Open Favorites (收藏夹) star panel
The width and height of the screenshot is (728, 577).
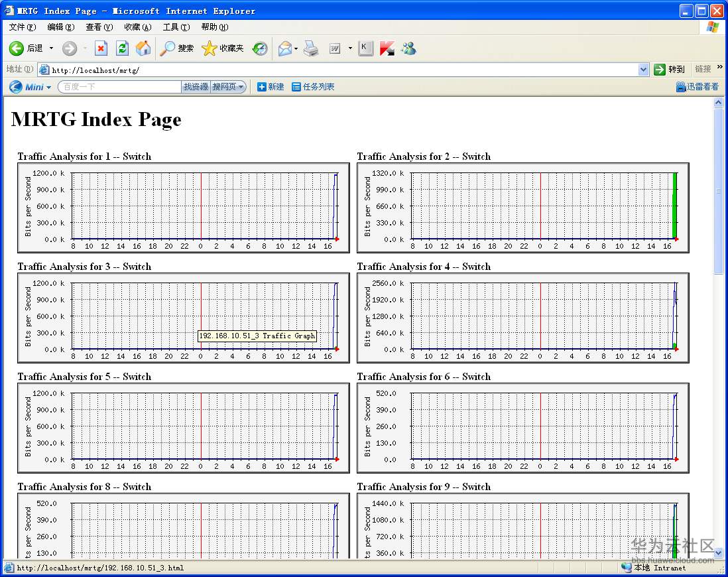click(x=222, y=48)
